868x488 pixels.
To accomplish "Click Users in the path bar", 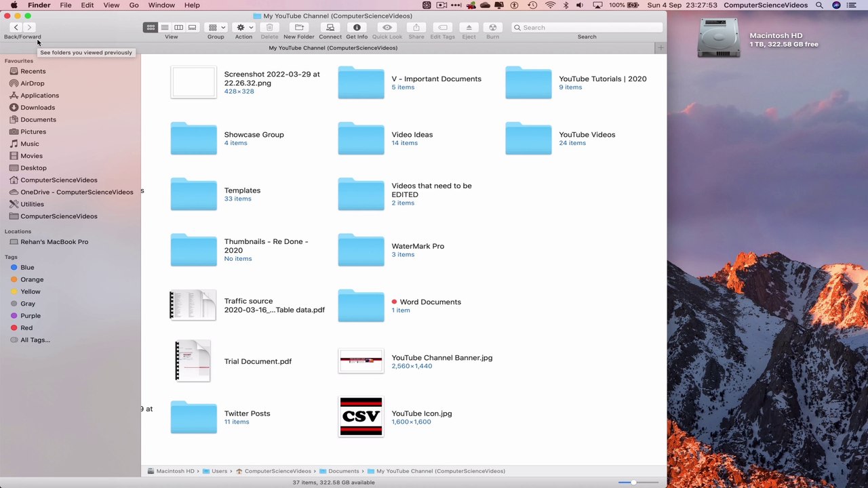I will click(215, 471).
